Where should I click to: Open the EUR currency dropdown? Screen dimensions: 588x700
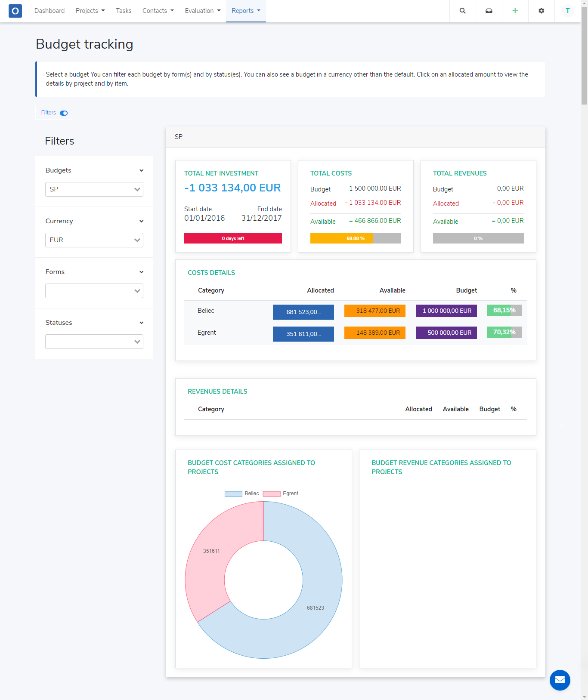click(94, 240)
